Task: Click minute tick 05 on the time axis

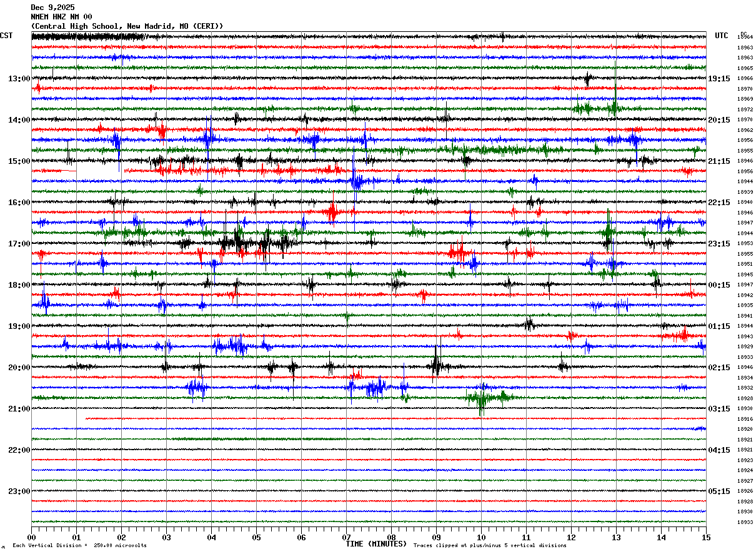Action: point(256,537)
